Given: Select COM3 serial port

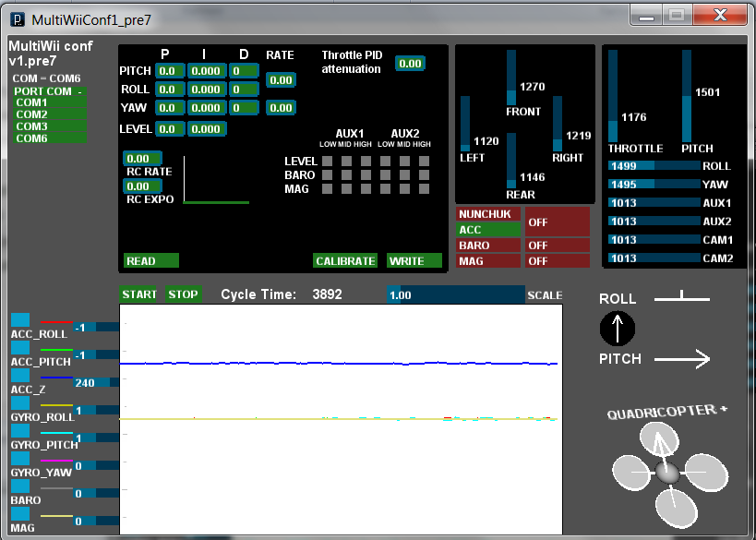Looking at the screenshot, I should click(50, 126).
